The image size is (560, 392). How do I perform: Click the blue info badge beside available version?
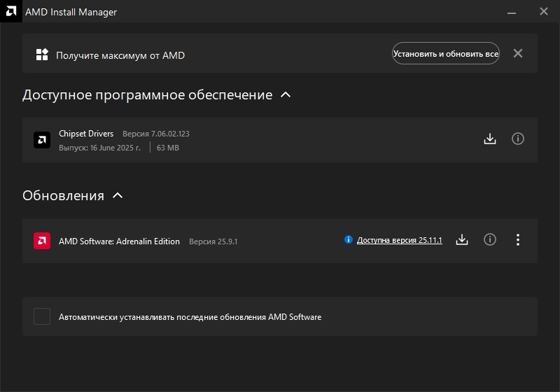[348, 240]
